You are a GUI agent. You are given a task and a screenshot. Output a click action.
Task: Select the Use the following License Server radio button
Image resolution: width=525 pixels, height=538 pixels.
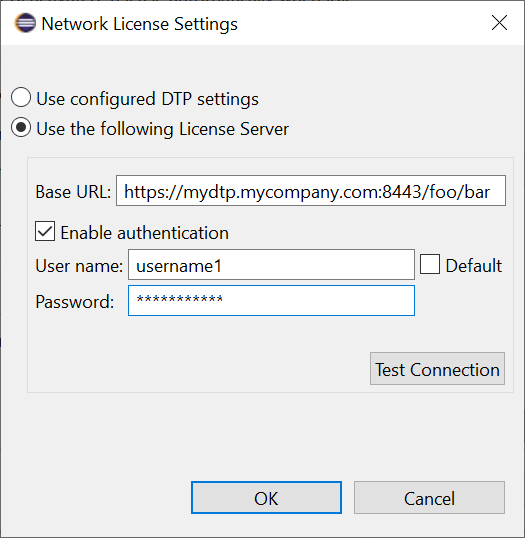tap(21, 127)
